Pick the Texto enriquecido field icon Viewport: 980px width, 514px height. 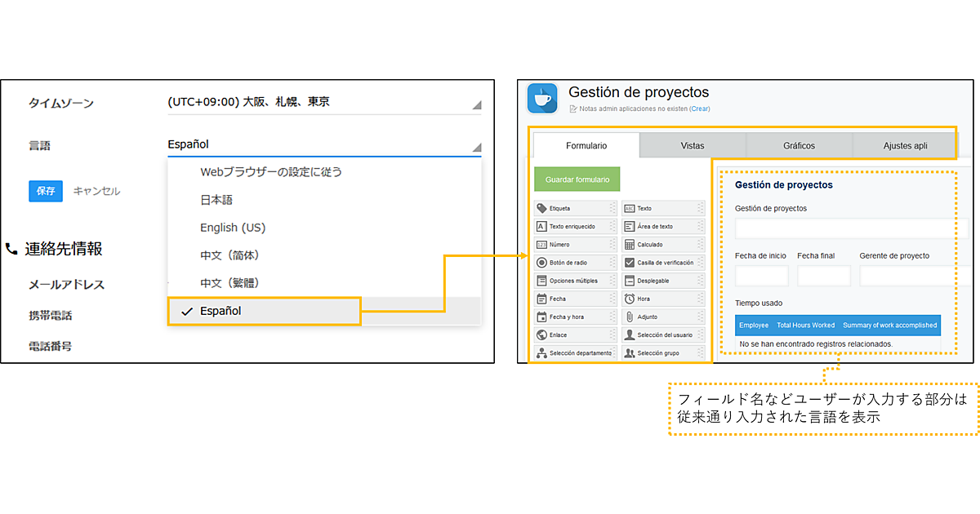tap(542, 226)
